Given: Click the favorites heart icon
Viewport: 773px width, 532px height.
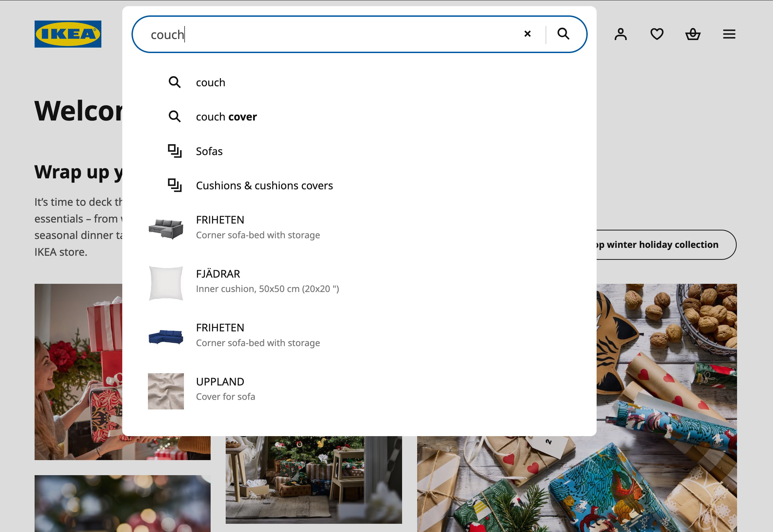Looking at the screenshot, I should (657, 34).
